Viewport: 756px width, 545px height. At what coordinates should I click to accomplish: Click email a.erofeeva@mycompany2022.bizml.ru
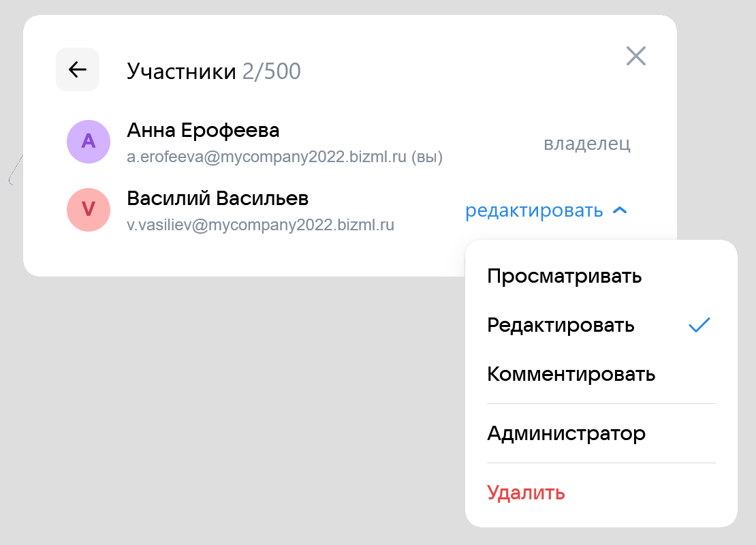point(267,157)
